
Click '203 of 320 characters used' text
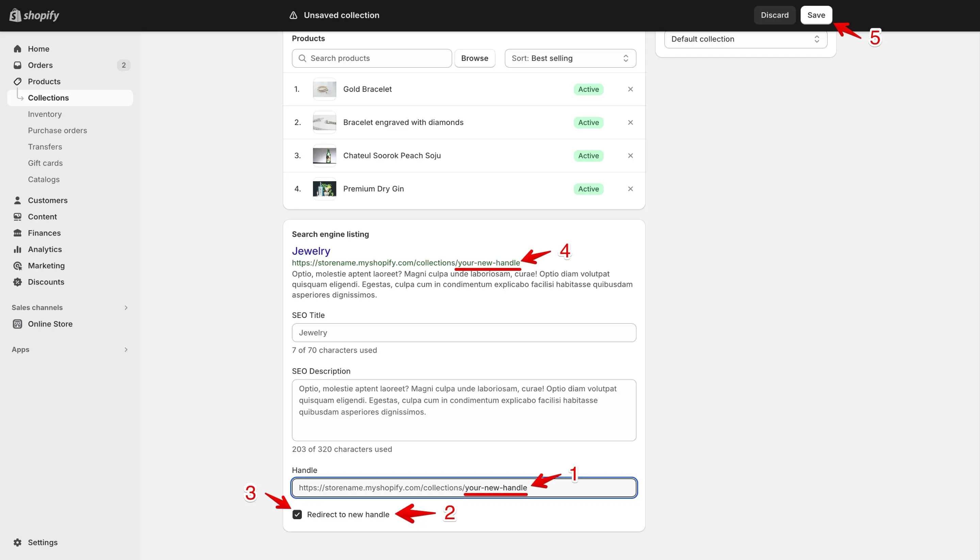(x=342, y=449)
